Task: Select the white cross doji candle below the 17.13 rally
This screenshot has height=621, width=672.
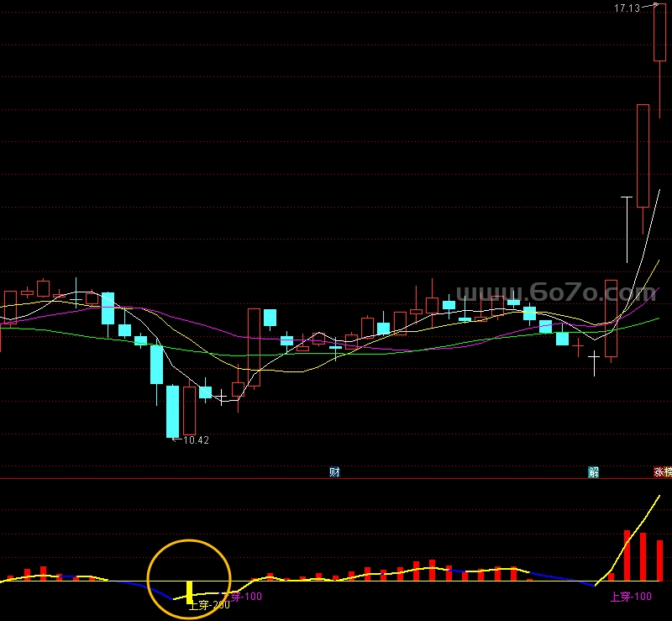Action: tap(594, 362)
